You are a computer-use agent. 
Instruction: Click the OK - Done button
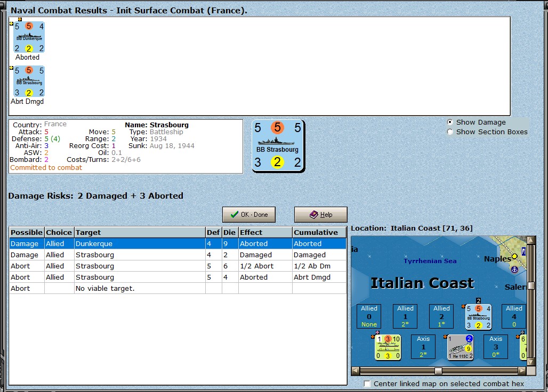(249, 215)
